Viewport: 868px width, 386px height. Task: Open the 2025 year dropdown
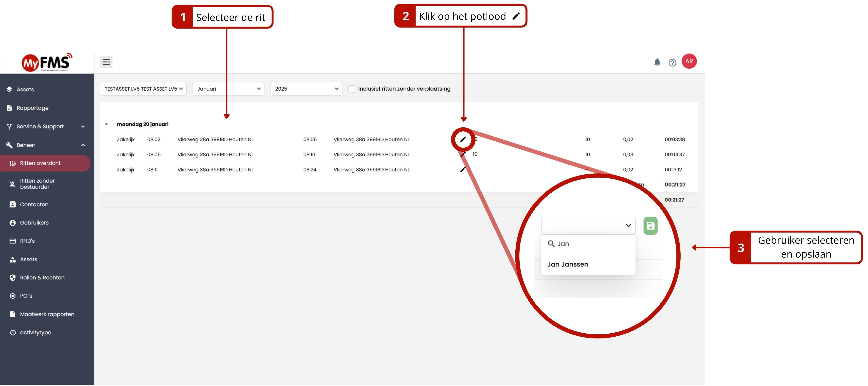(306, 89)
